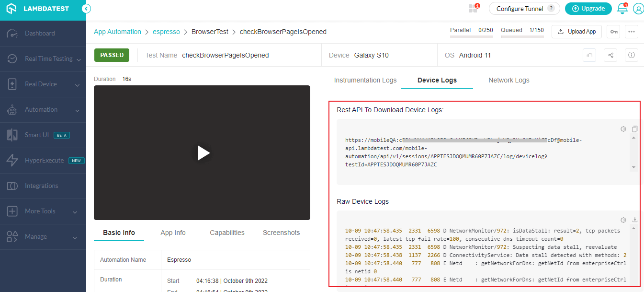Switch to the Instrumentation Logs tab
The width and height of the screenshot is (644, 292).
click(365, 80)
